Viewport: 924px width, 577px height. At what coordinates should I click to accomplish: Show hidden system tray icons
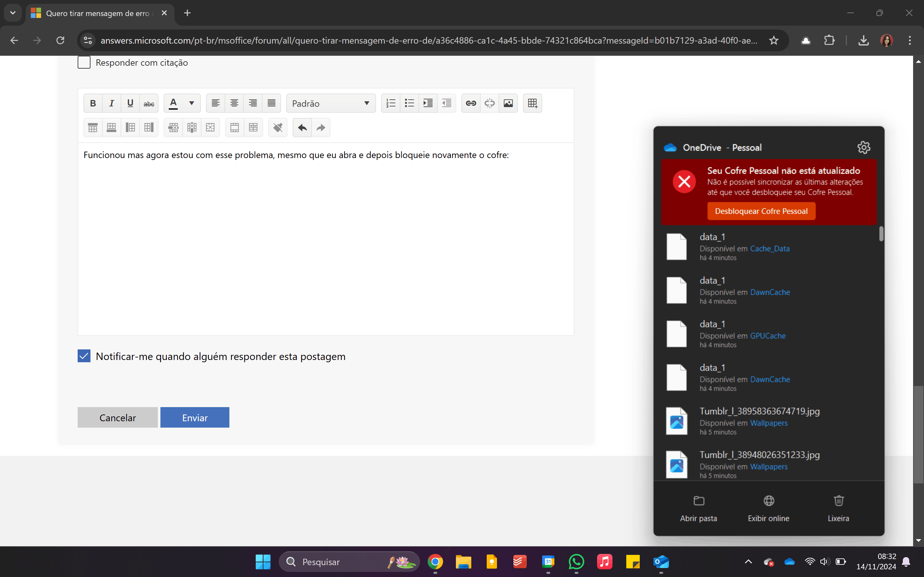pos(749,562)
